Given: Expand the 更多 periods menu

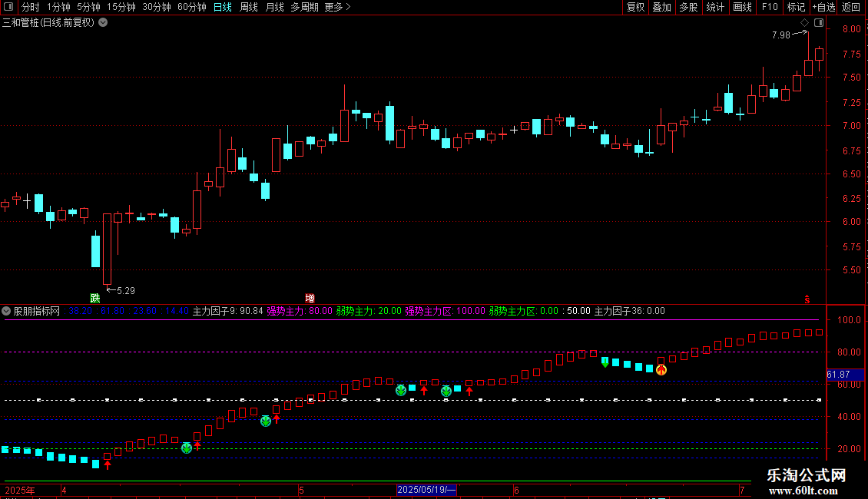Looking at the screenshot, I should pyautogui.click(x=337, y=7).
